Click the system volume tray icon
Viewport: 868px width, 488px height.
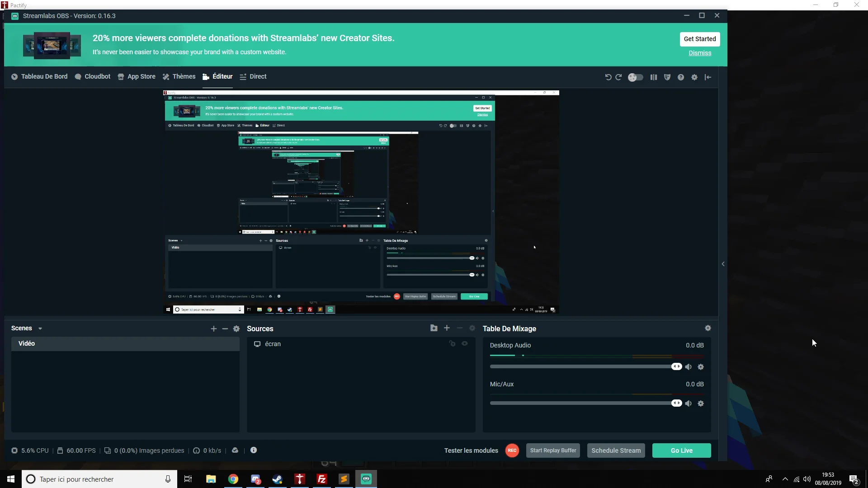pos(807,479)
